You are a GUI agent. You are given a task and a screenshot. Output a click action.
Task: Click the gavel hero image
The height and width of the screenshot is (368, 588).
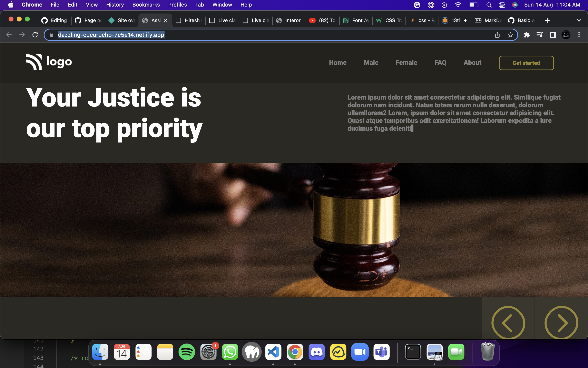click(x=294, y=230)
